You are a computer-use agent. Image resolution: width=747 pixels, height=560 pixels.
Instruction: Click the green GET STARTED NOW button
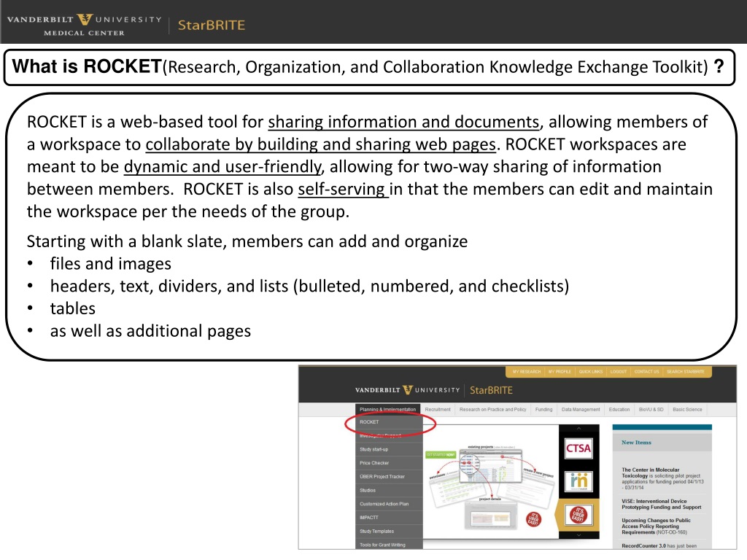pos(441,455)
